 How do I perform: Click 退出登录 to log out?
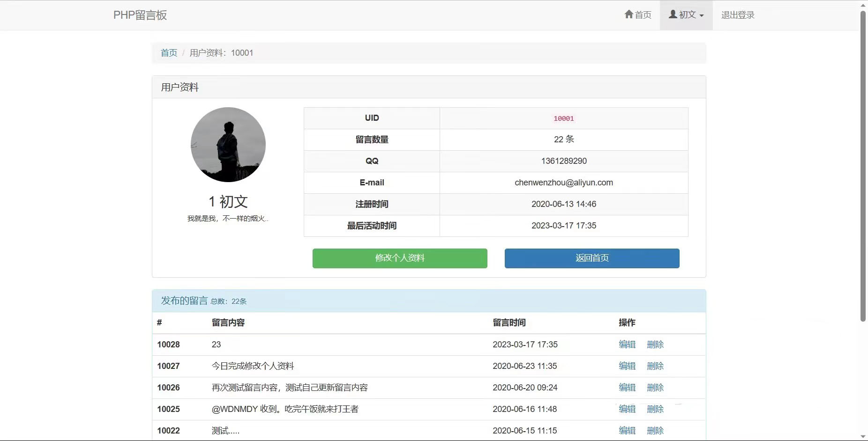(738, 15)
